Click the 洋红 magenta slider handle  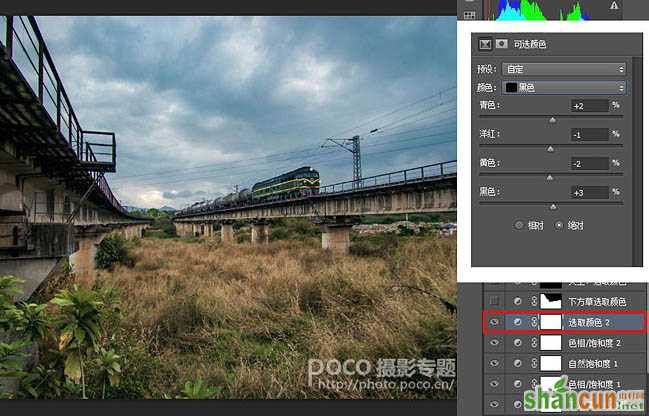pos(550,149)
